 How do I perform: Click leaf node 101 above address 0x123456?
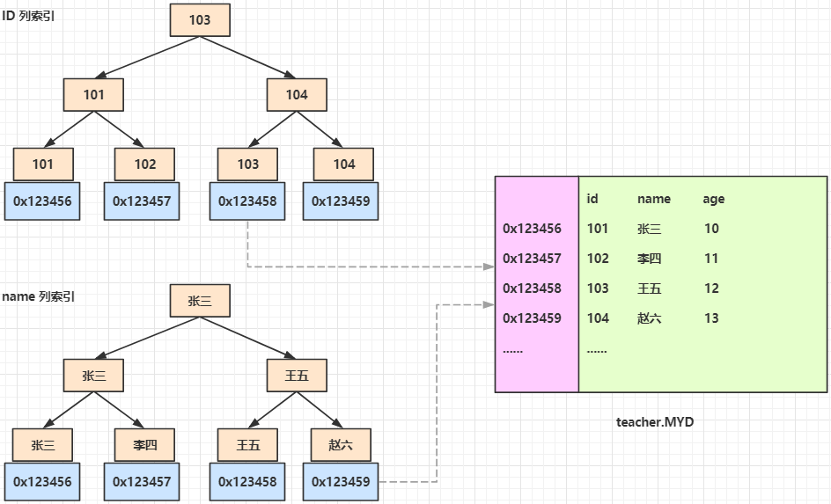click(x=43, y=164)
